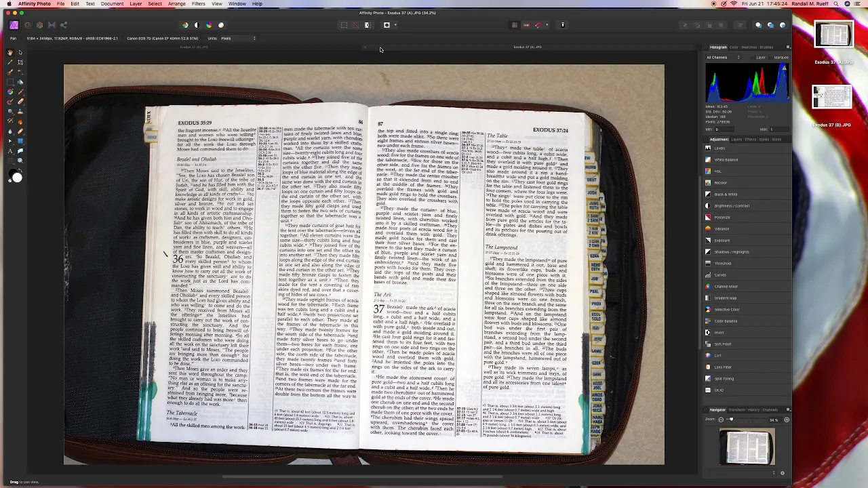Select the Pan (hand) tool
The width and height of the screenshot is (868, 488).
(9, 52)
